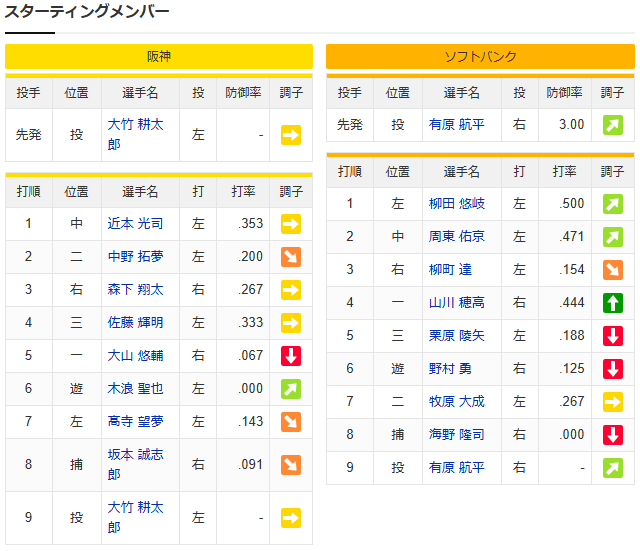Click batting average .353
The height and width of the screenshot is (551, 640).
(251, 224)
